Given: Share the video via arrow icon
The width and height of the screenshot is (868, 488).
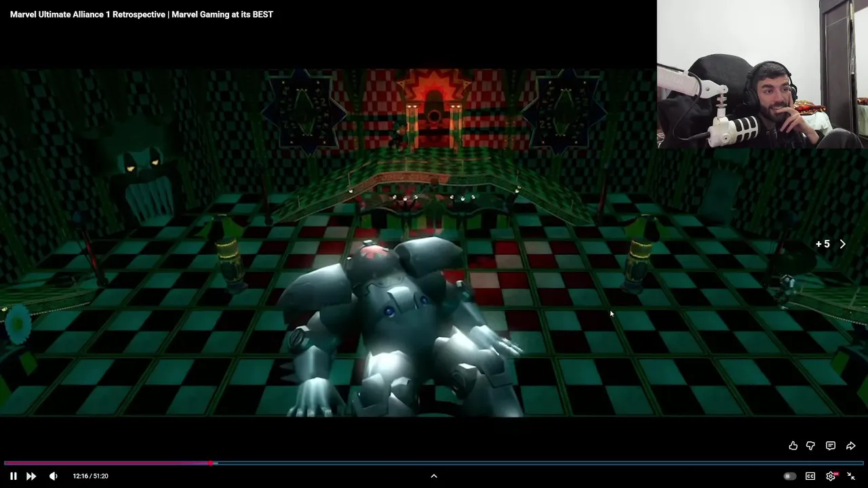Looking at the screenshot, I should point(850,445).
